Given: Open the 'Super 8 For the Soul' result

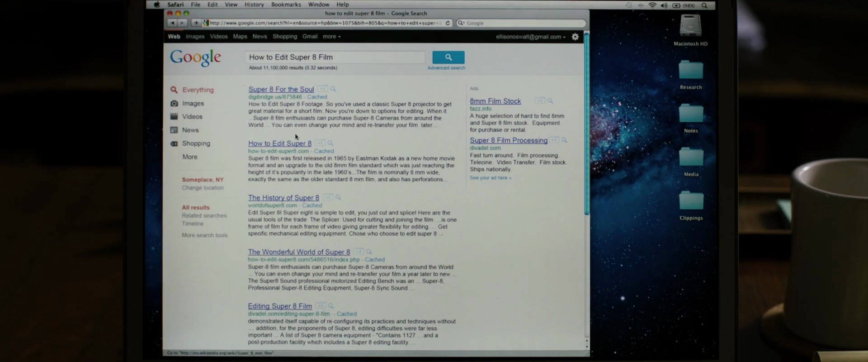Looking at the screenshot, I should (281, 89).
